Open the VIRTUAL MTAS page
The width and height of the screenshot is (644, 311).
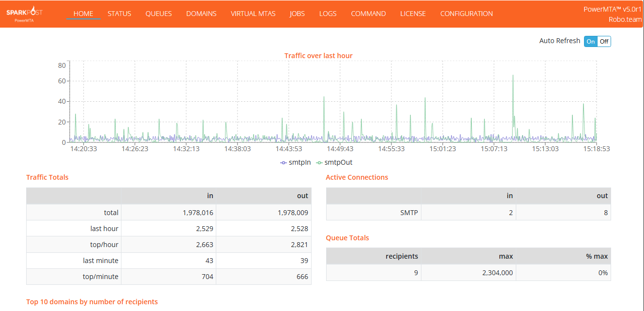coord(253,14)
